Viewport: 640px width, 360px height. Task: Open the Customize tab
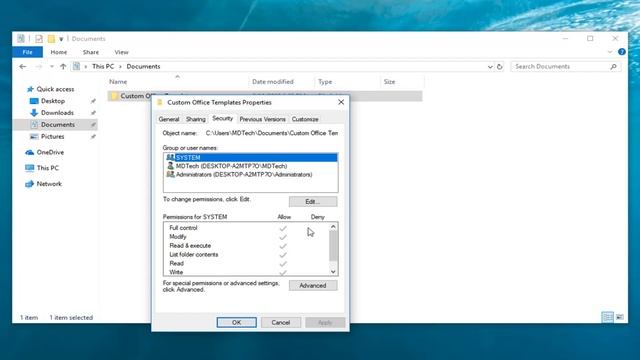(x=305, y=119)
